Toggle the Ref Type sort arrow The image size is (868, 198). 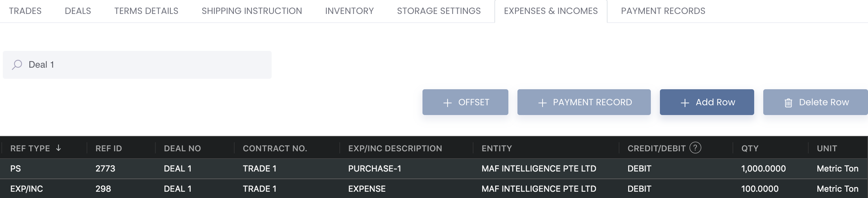(x=59, y=148)
